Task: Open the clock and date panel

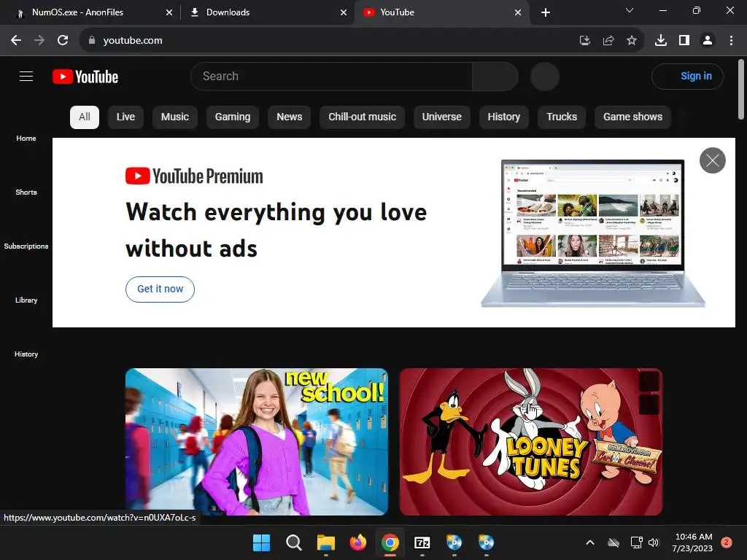Action: pyautogui.click(x=693, y=542)
